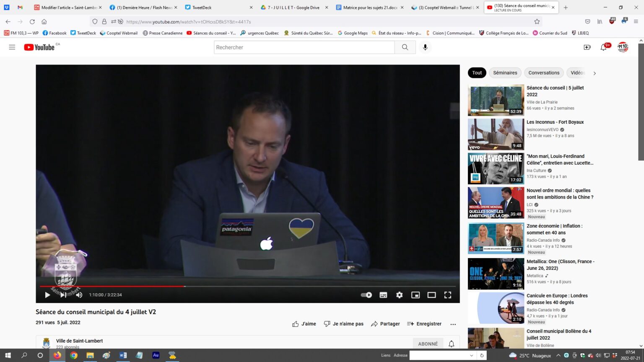This screenshot has width=644, height=362.
Task: Open YouTube notifications bell
Action: [x=603, y=47]
